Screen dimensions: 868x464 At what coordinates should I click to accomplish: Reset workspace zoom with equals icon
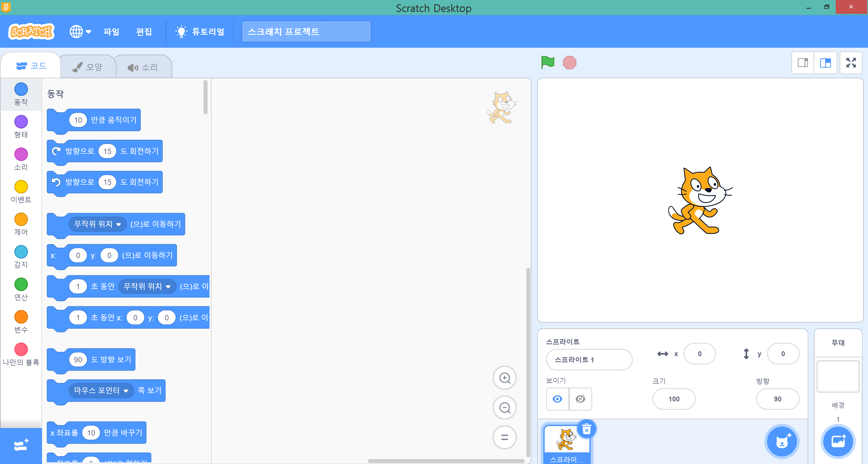(505, 437)
